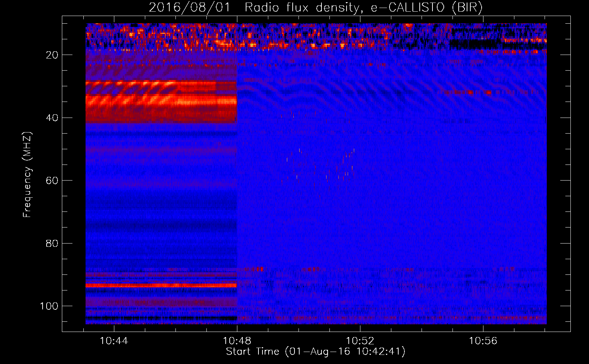
Task: Click the 60 frequency tick label
Action: [52, 181]
